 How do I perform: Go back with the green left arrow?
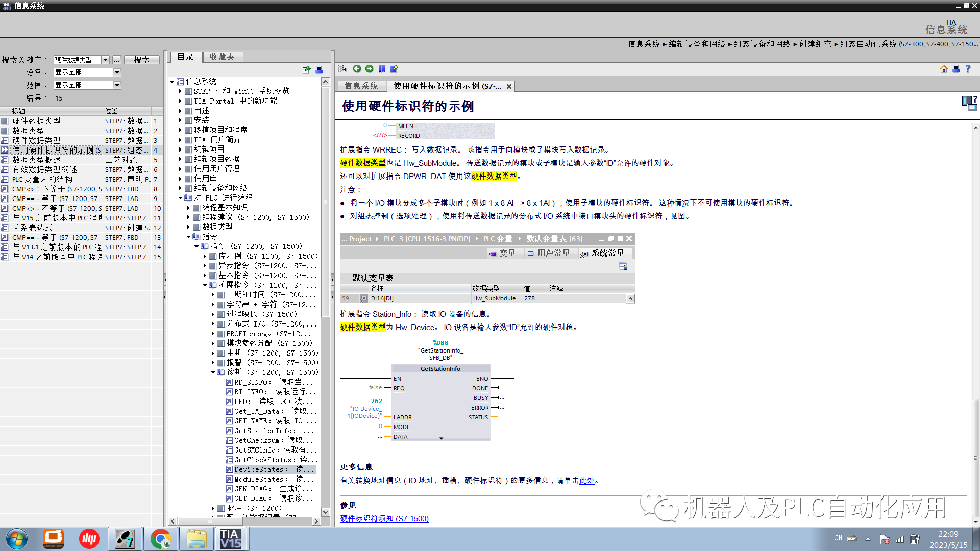pos(357,68)
